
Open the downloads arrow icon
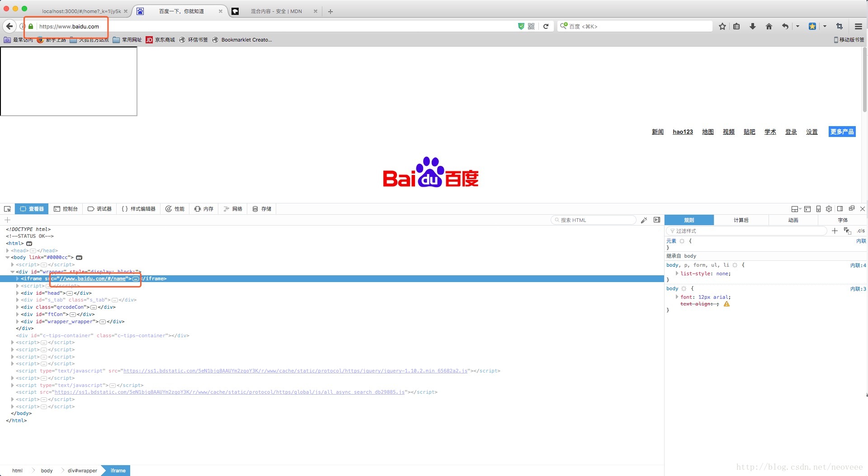(x=753, y=26)
